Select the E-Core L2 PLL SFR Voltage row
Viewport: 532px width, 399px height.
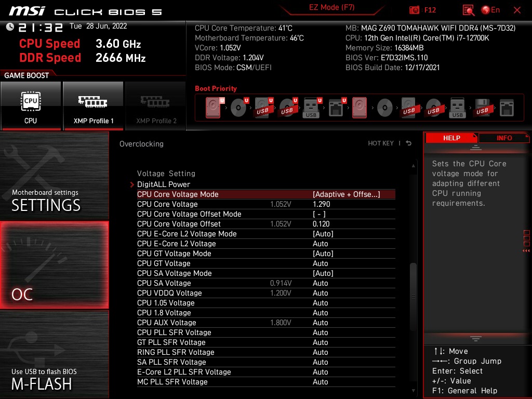point(266,371)
